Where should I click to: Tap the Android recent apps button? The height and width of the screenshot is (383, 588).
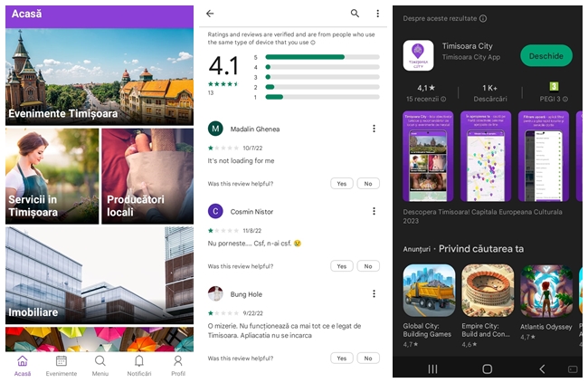(x=432, y=369)
